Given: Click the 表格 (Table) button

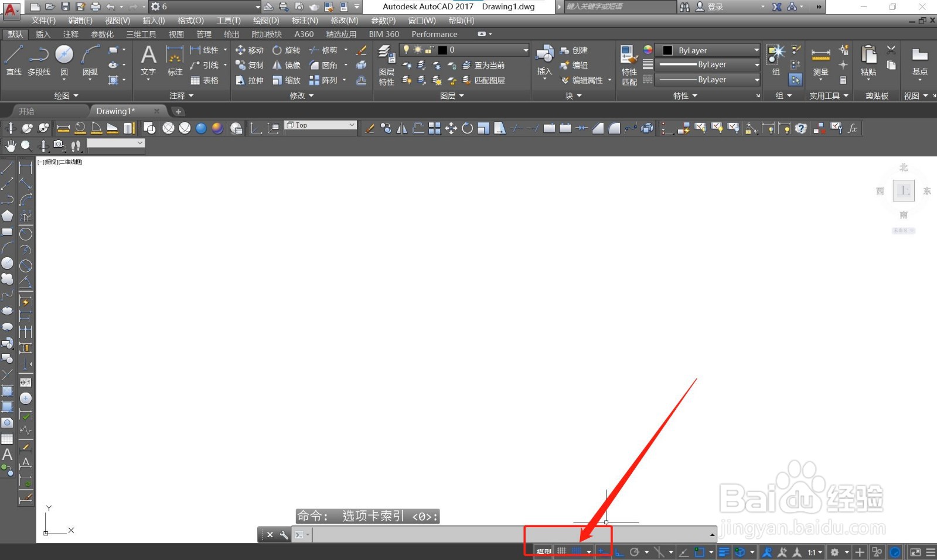Looking at the screenshot, I should (x=205, y=80).
